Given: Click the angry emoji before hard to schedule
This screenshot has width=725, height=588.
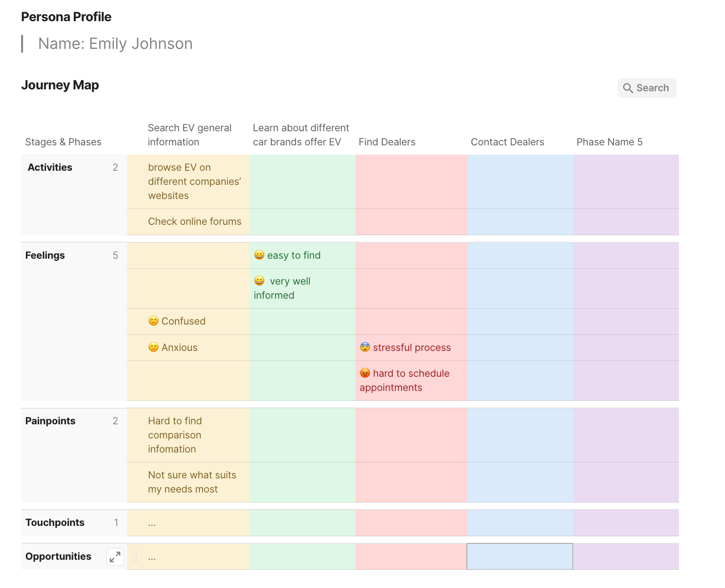Looking at the screenshot, I should click(x=365, y=373).
